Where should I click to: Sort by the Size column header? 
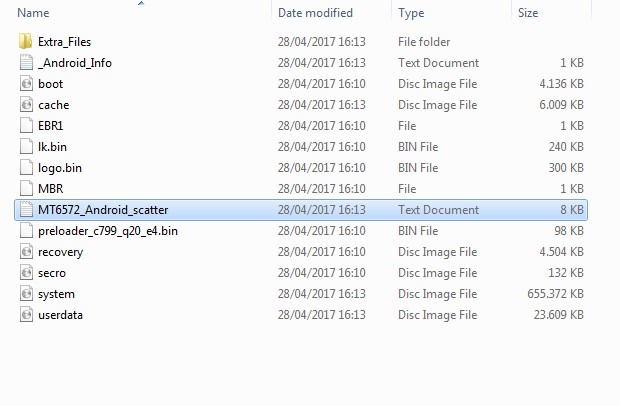click(528, 13)
